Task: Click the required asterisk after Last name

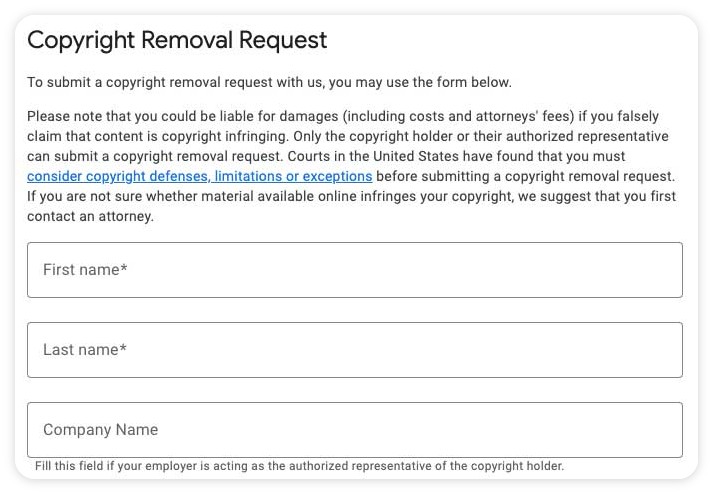Action: 123,349
